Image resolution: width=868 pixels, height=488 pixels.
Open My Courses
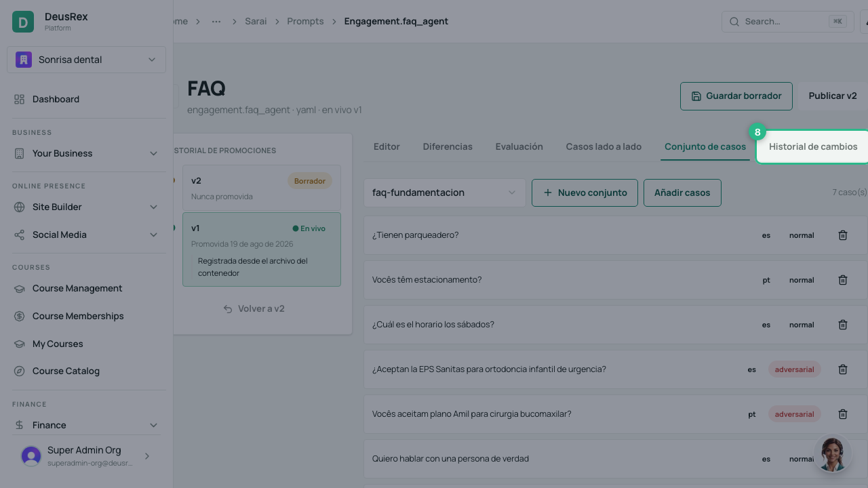86,344
